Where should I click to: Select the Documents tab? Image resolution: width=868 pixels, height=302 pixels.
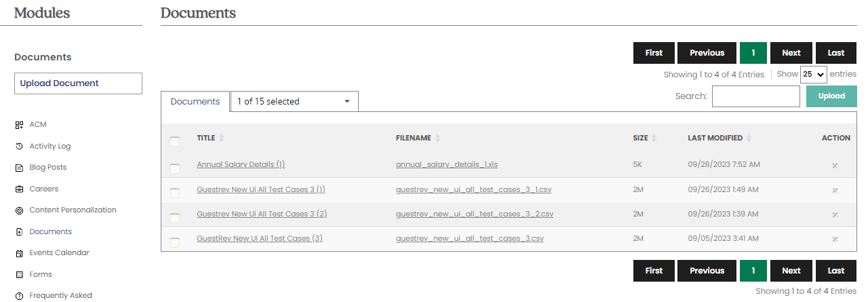(x=195, y=101)
